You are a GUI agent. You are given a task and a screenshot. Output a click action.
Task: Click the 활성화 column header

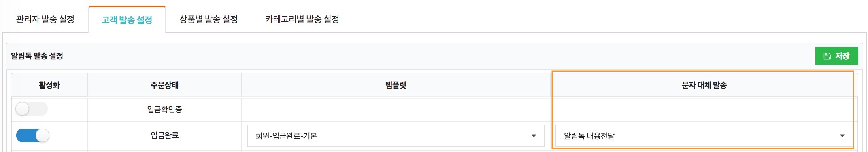click(49, 85)
